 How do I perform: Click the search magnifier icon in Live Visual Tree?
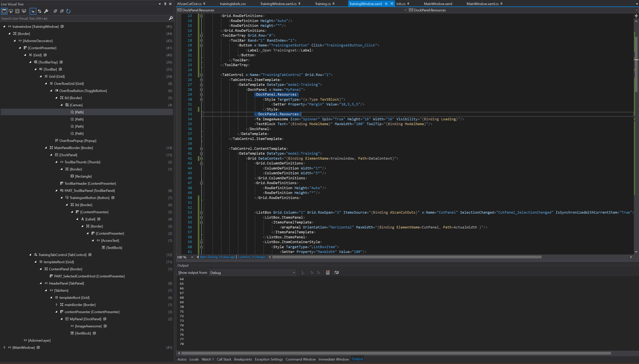[171, 18]
